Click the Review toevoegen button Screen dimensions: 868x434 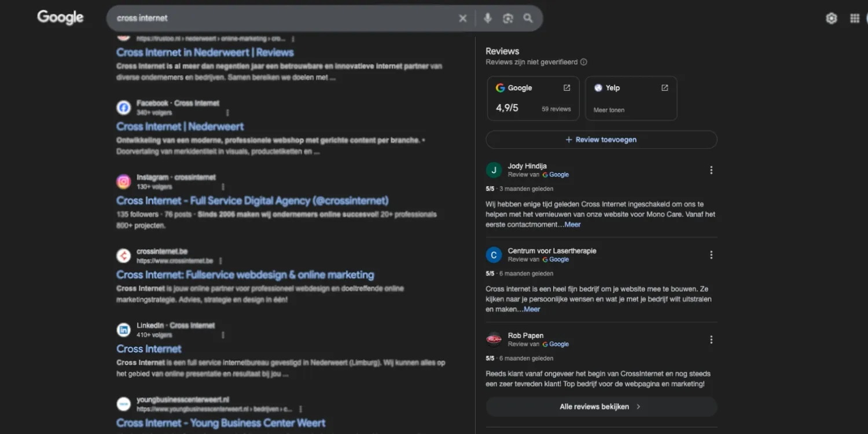coord(601,139)
